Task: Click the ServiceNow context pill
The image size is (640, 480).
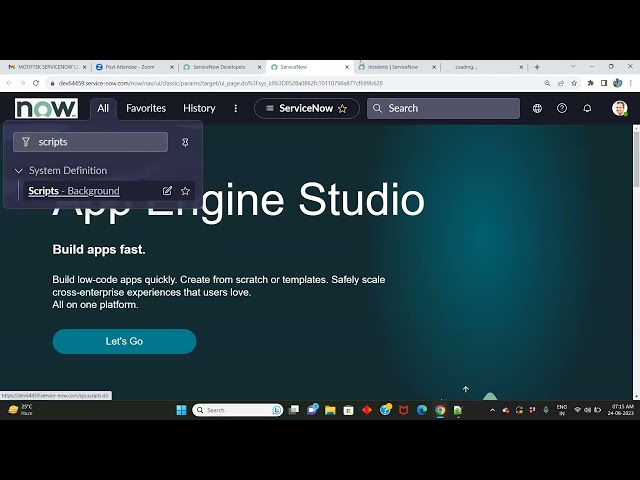Action: pos(307,108)
